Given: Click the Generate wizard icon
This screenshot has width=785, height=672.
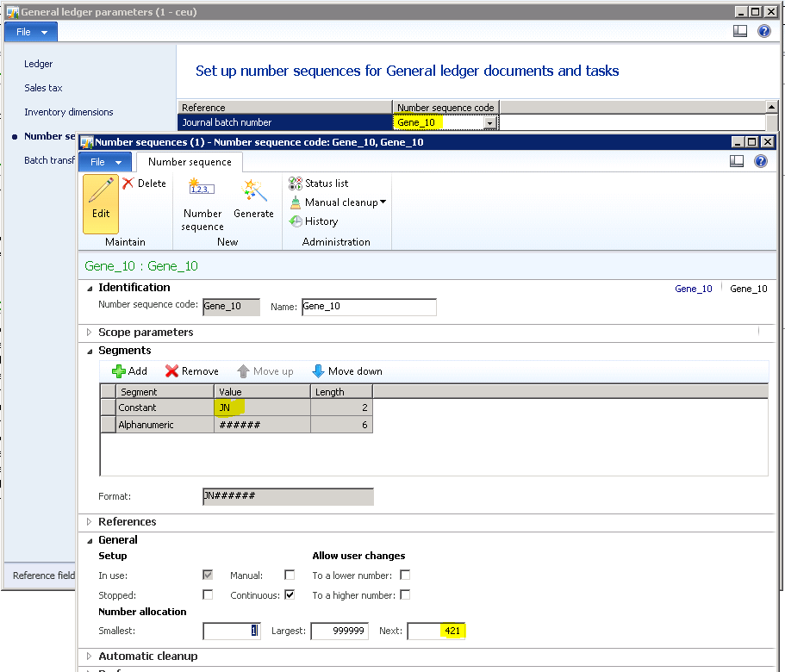Looking at the screenshot, I should [x=253, y=188].
